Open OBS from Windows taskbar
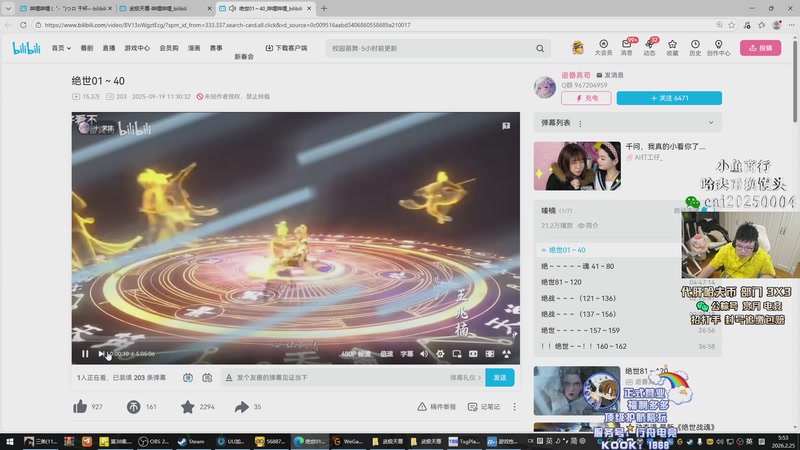This screenshot has width=800, height=450. [154, 441]
